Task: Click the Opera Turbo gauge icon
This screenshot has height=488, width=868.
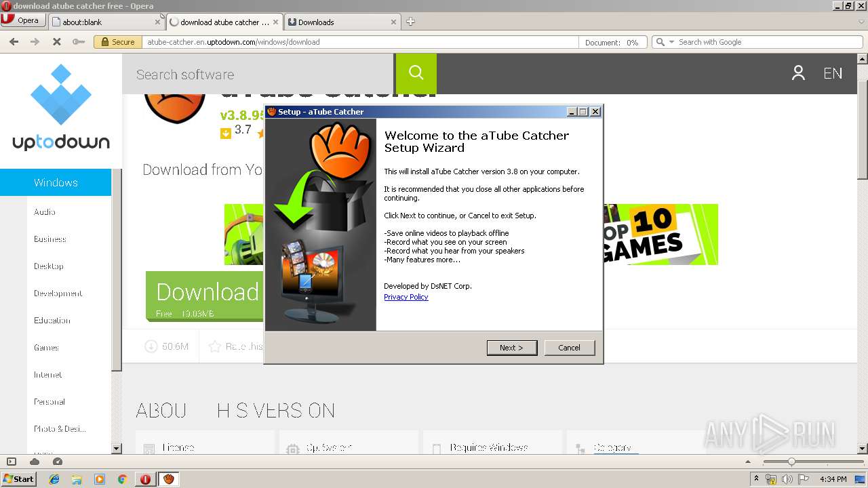Action: (x=58, y=462)
